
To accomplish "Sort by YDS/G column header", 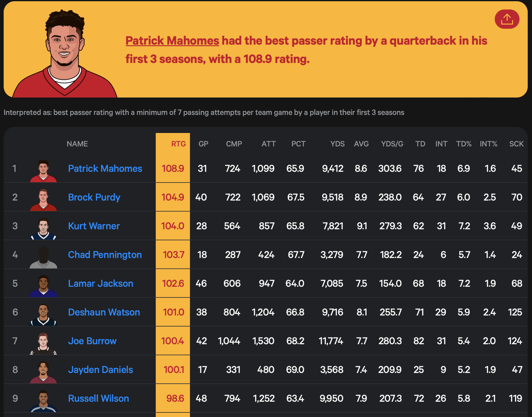I will [392, 144].
